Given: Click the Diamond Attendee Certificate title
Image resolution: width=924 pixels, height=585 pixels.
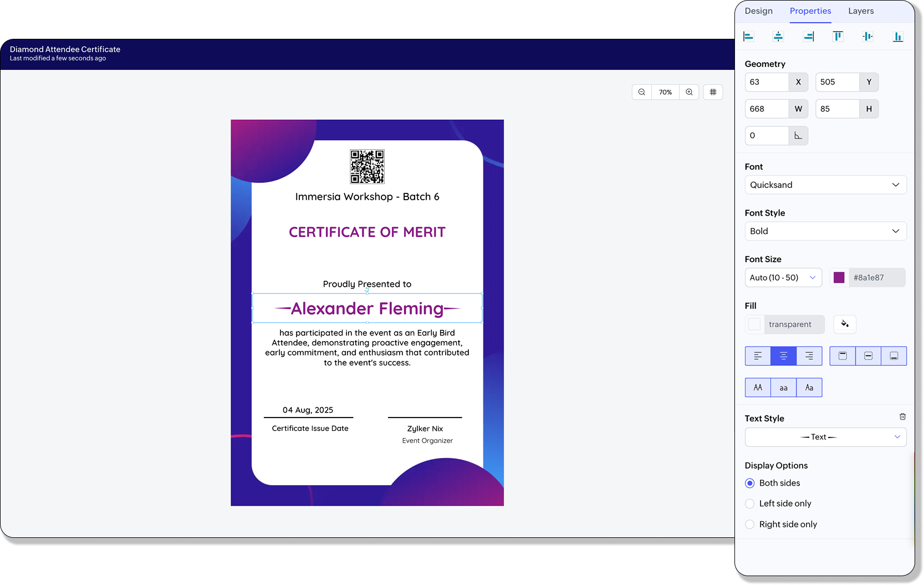Looking at the screenshot, I should pos(65,49).
